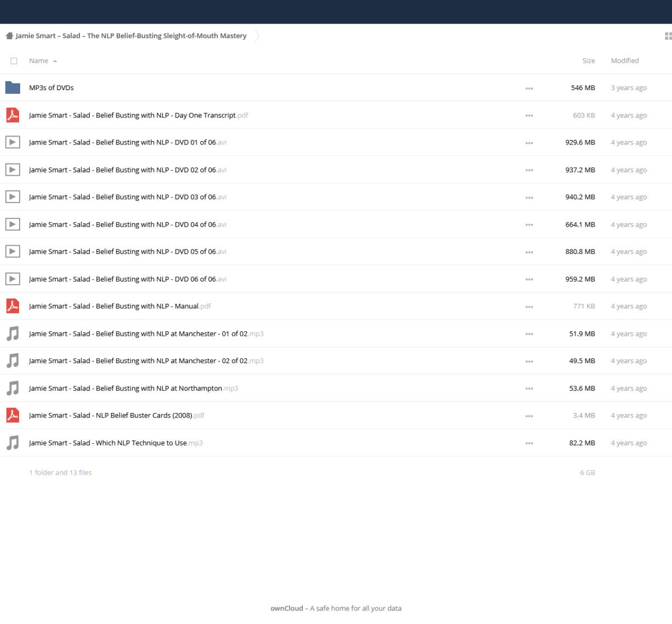672x624 pixels.
Task: Click the 771 KB size value
Action: tap(584, 306)
